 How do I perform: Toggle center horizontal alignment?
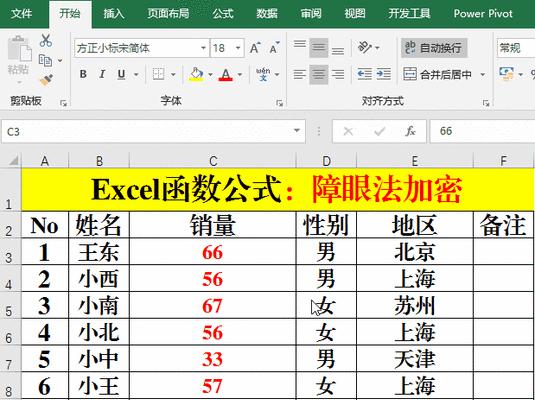pyautogui.click(x=319, y=74)
